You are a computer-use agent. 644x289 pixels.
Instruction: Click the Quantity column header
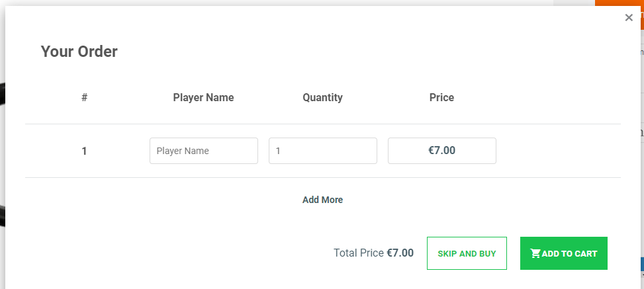pyautogui.click(x=322, y=98)
